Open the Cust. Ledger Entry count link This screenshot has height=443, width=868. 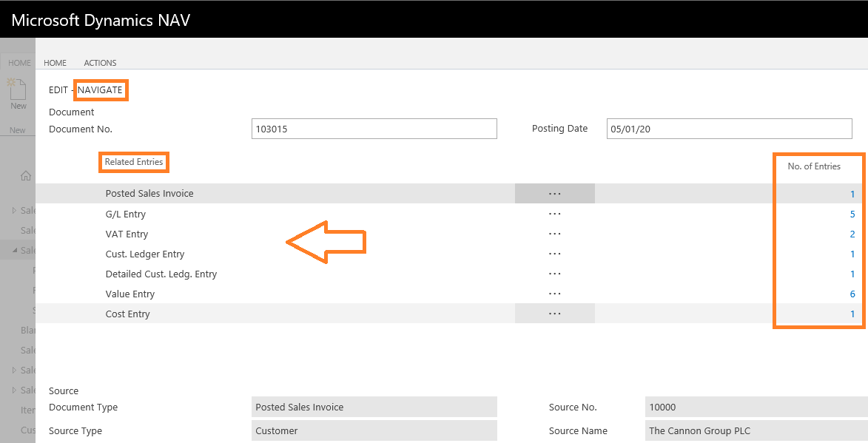pos(852,254)
